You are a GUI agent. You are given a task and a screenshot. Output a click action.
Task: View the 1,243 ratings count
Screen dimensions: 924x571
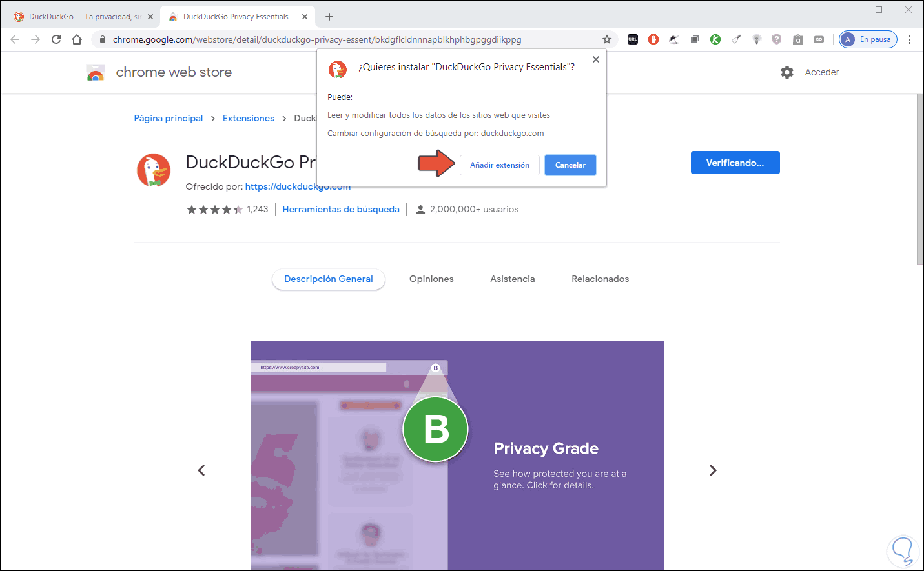[x=258, y=209]
